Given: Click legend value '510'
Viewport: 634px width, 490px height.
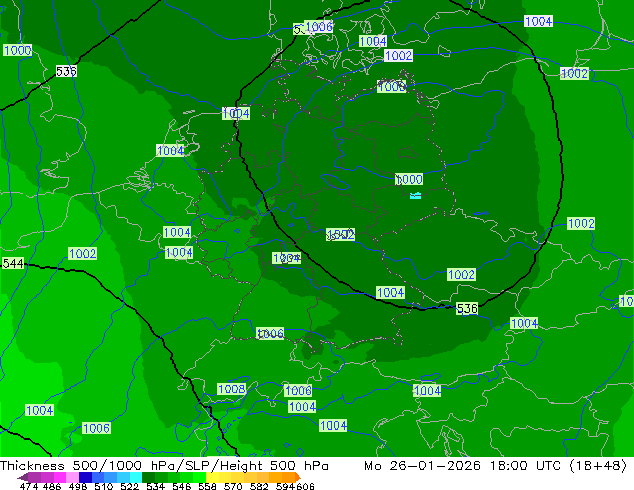Looking at the screenshot, I should (x=103, y=486).
